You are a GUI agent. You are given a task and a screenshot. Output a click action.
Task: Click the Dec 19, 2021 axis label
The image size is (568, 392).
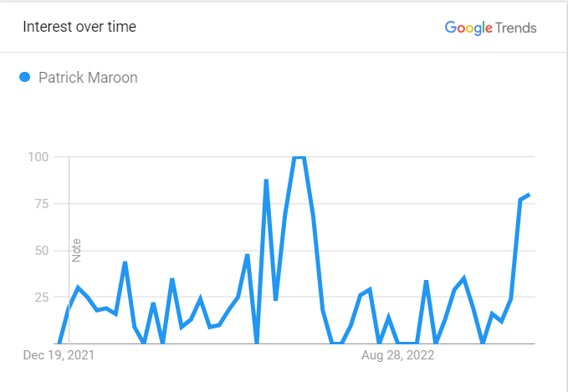point(59,355)
